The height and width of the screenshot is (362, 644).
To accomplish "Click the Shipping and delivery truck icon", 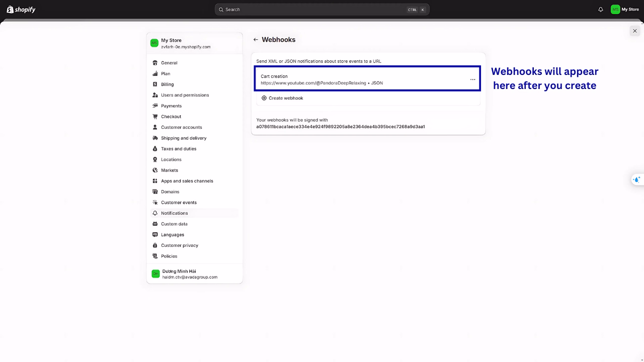I will (155, 138).
